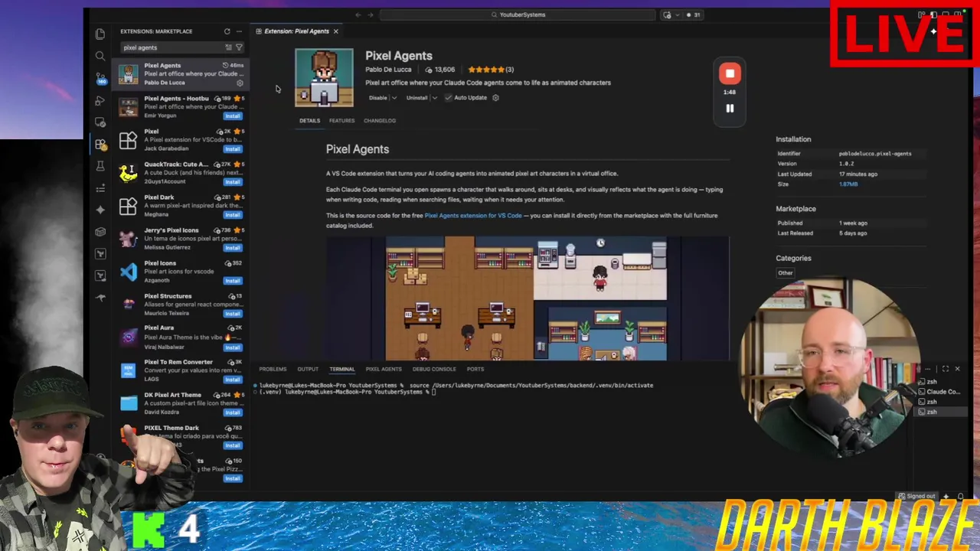Select the Terminal panel tab
This screenshot has width=980, height=551.
[341, 369]
